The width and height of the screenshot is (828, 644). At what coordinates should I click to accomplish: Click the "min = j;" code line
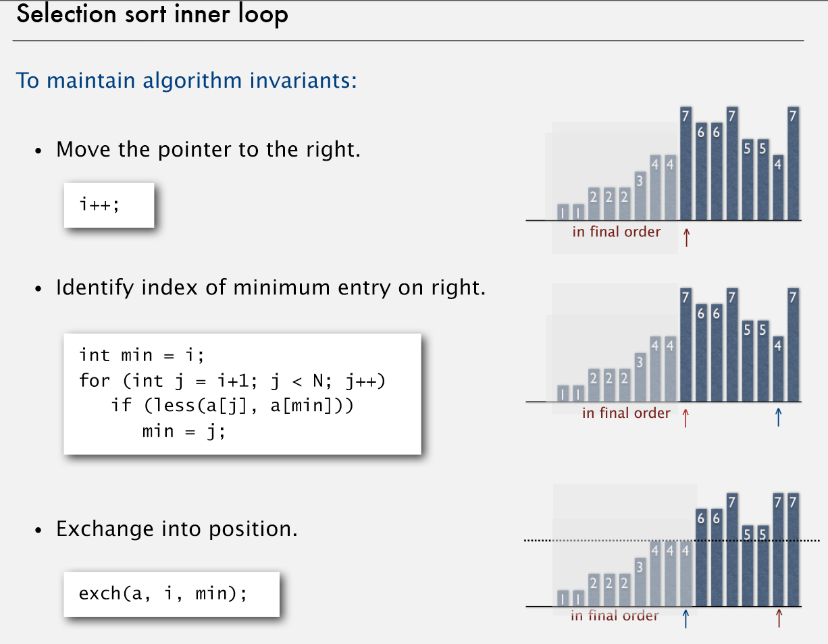coord(183,430)
